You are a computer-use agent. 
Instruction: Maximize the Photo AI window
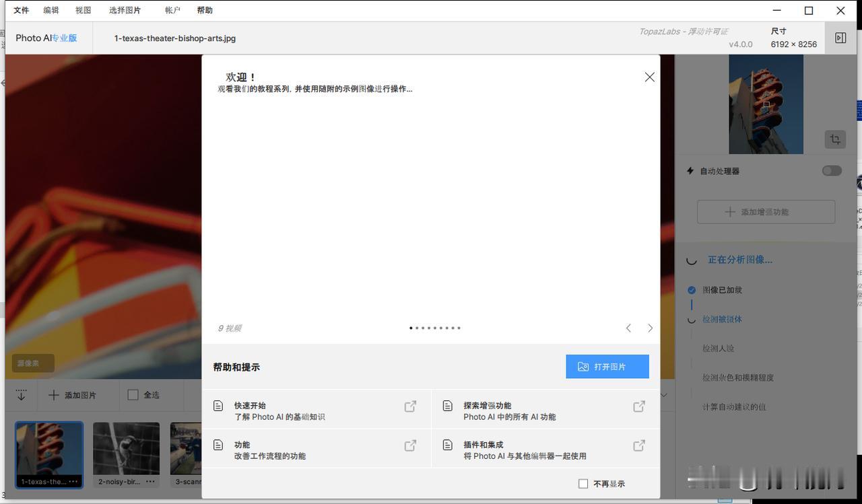pos(809,10)
